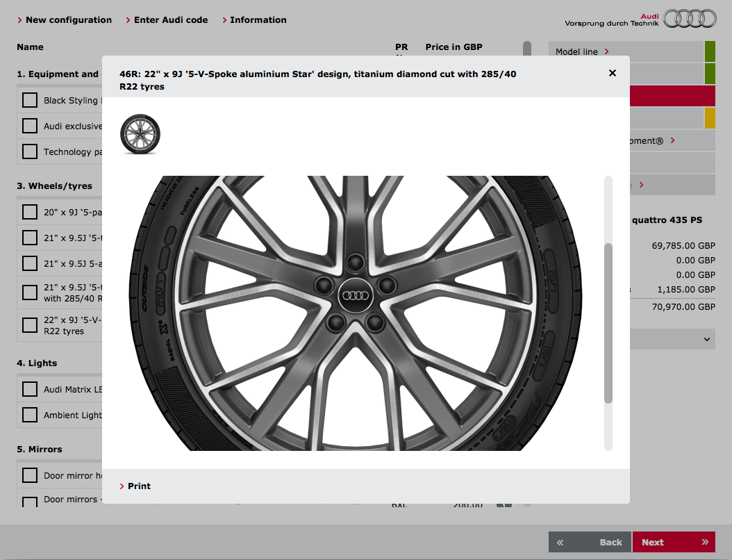This screenshot has height=560, width=732.
Task: Enable the Audi Matrix LED checkbox
Action: pyautogui.click(x=30, y=389)
